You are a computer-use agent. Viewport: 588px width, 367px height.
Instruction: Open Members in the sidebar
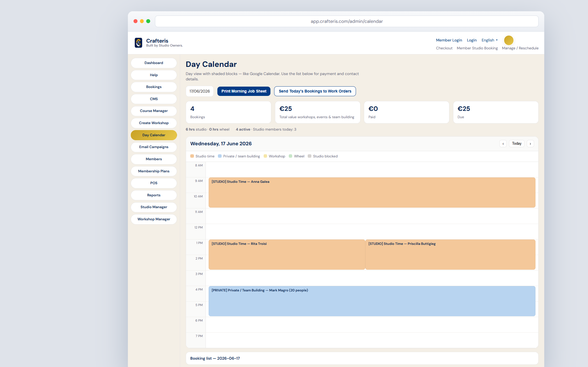click(x=154, y=159)
